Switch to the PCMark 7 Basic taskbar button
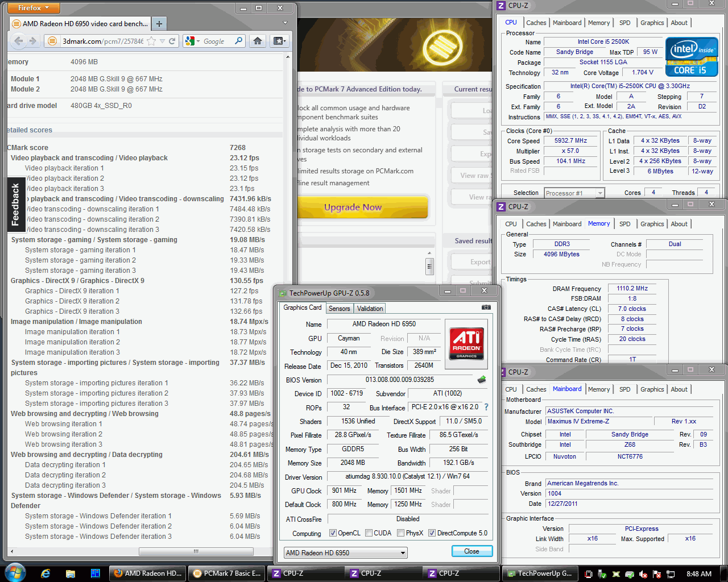728x582 pixels. coord(226,573)
